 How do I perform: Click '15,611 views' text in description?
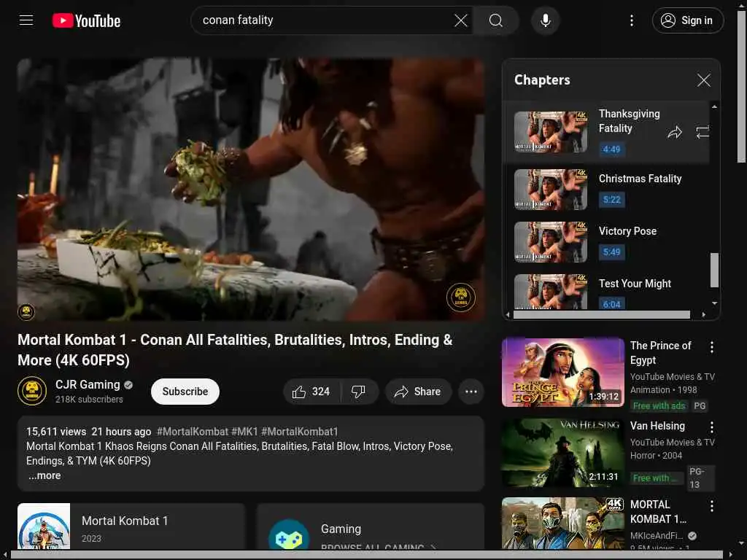click(x=56, y=432)
